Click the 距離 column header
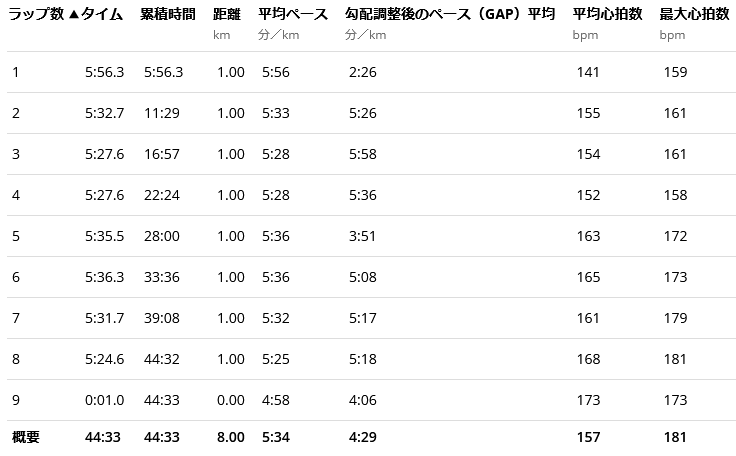This screenshot has height=456, width=736. [229, 14]
